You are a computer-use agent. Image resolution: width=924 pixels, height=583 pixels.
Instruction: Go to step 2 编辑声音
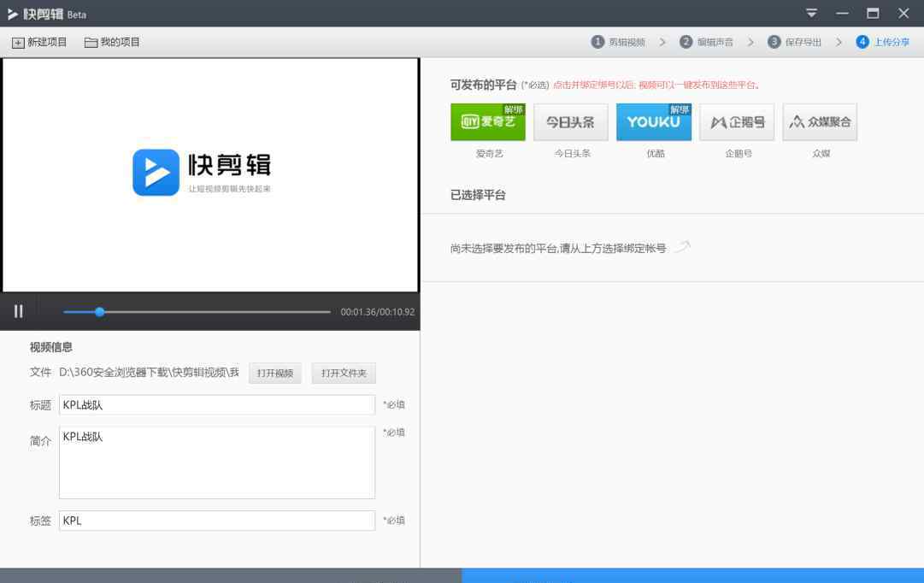pos(707,42)
